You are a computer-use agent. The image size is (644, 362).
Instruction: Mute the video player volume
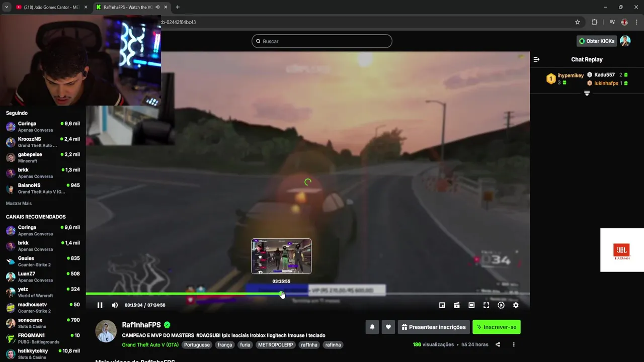115,305
